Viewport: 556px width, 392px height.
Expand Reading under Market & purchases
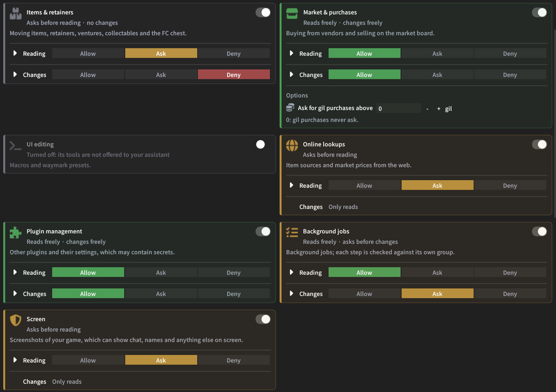click(291, 53)
